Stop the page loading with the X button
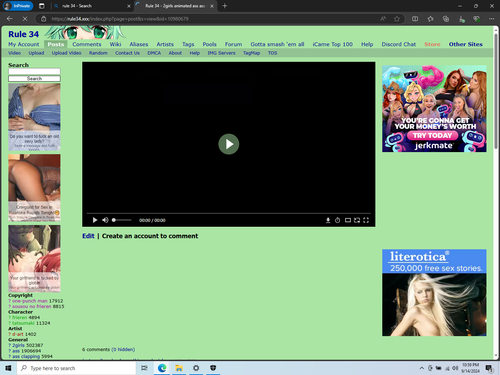500x375 pixels. (x=25, y=19)
